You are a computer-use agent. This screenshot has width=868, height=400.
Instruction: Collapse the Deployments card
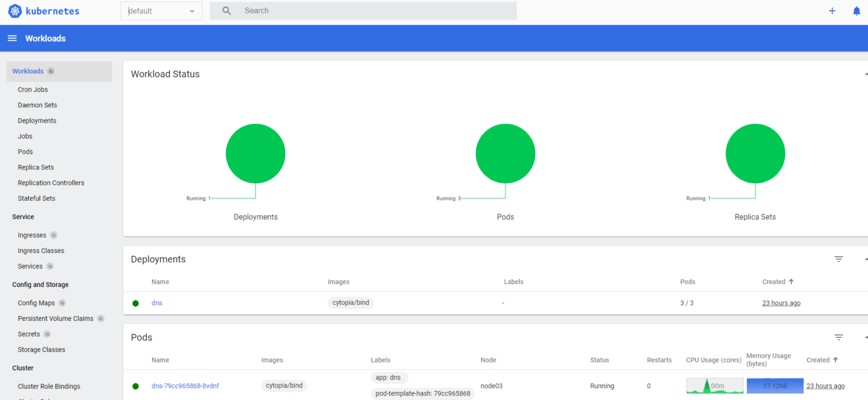point(865,259)
